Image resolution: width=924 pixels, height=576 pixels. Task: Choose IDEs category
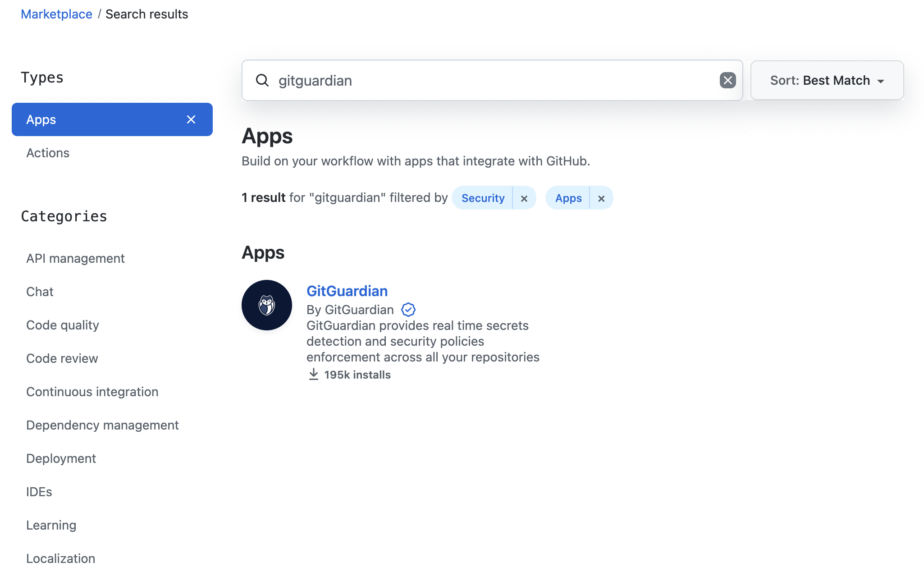tap(39, 492)
